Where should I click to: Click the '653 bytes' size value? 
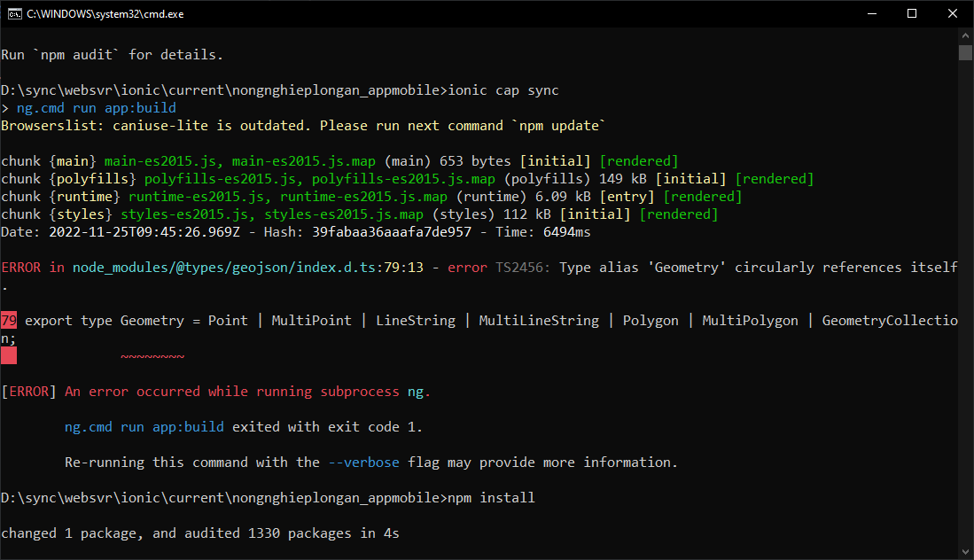point(475,160)
